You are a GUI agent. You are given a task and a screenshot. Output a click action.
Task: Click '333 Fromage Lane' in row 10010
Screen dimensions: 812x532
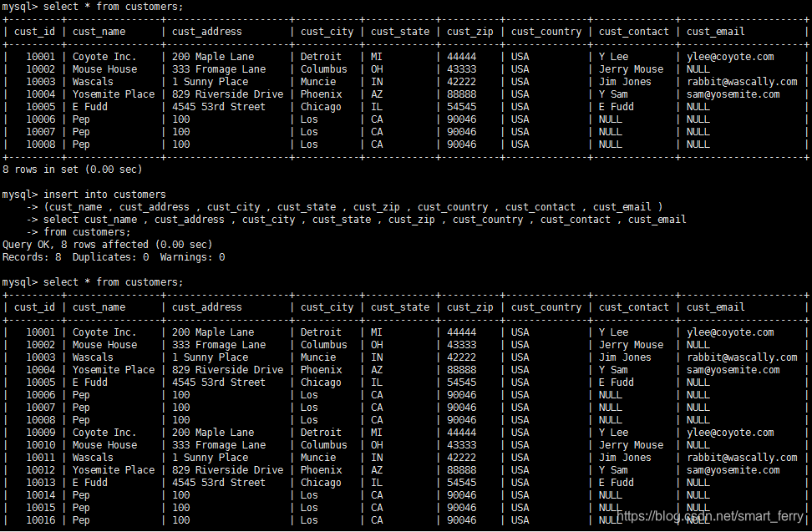point(219,445)
